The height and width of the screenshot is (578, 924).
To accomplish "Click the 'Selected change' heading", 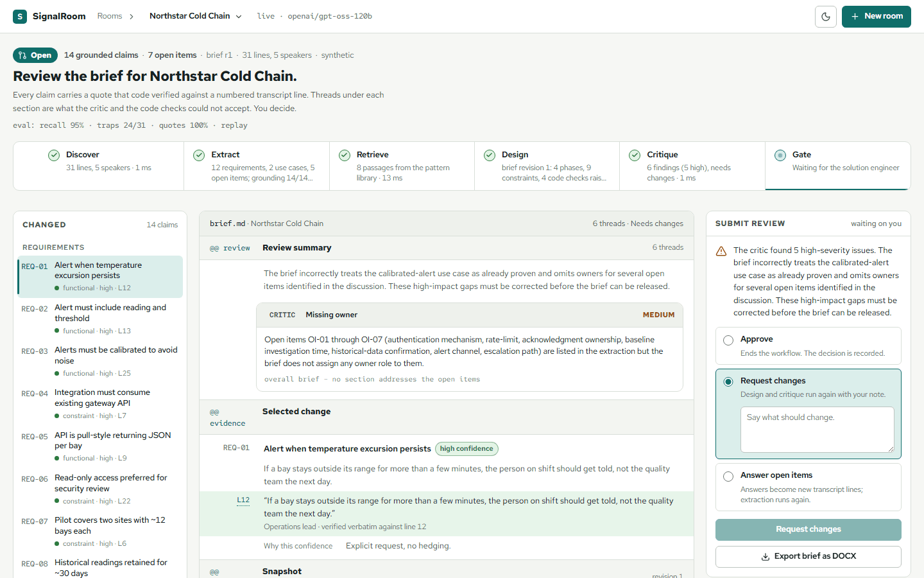I will (x=296, y=412).
